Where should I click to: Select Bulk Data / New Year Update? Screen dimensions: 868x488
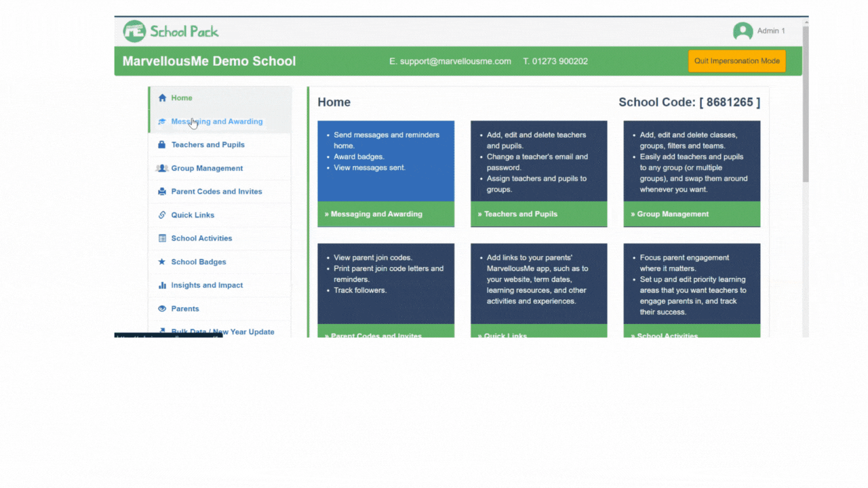pyautogui.click(x=222, y=331)
